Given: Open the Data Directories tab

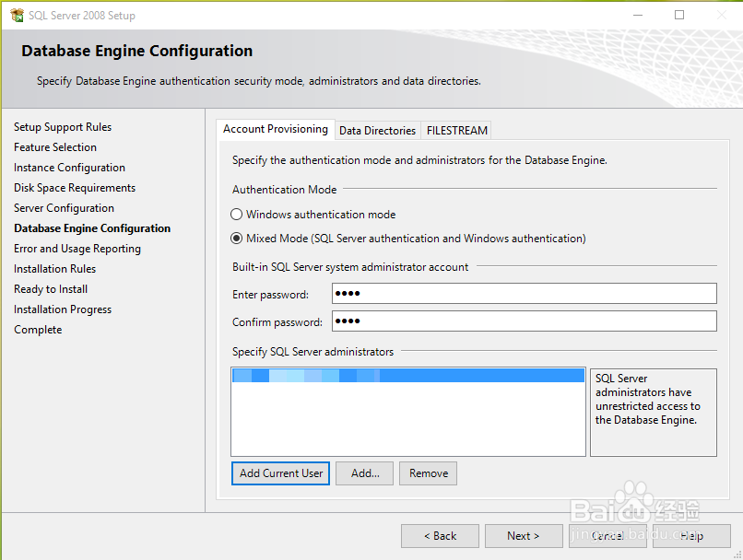Looking at the screenshot, I should (x=377, y=131).
